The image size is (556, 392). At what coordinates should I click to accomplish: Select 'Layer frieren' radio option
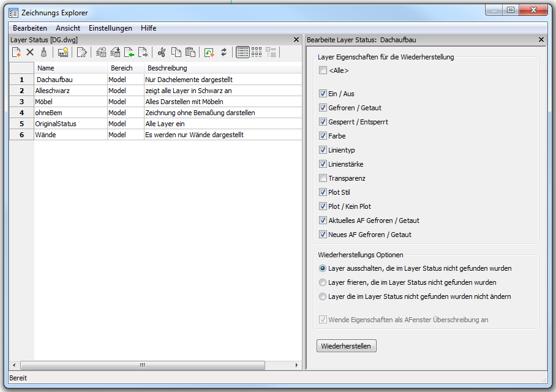[323, 282]
